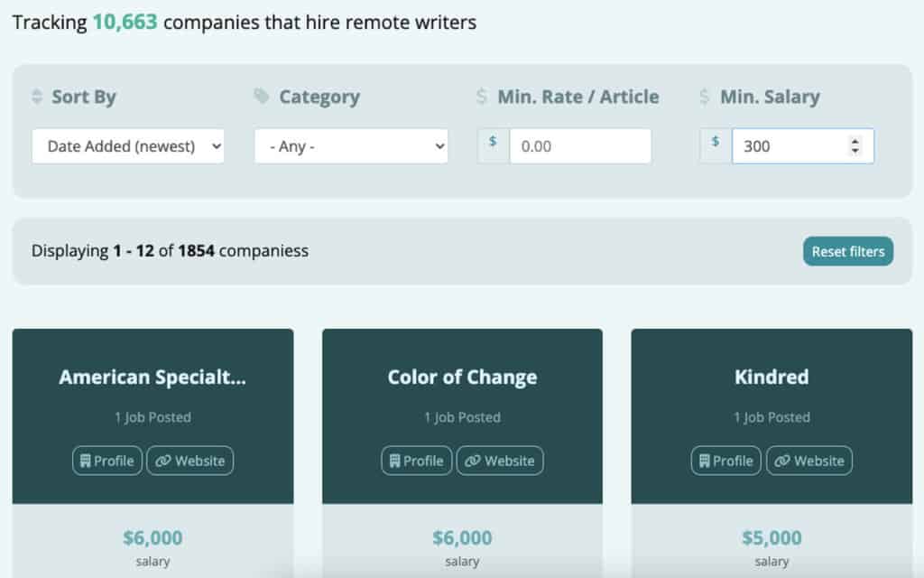This screenshot has width=924, height=578.
Task: Click the Min. Salary heading dollar icon
Action: (705, 97)
